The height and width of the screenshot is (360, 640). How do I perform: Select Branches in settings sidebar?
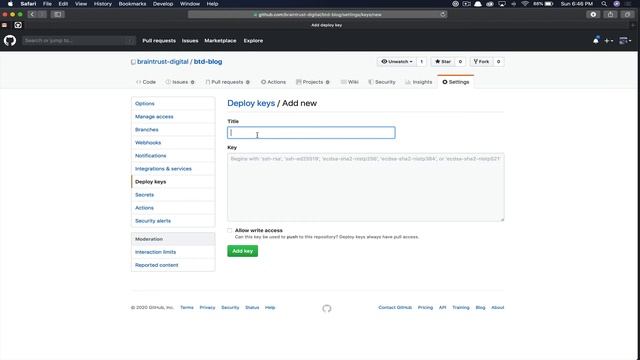pyautogui.click(x=173, y=130)
